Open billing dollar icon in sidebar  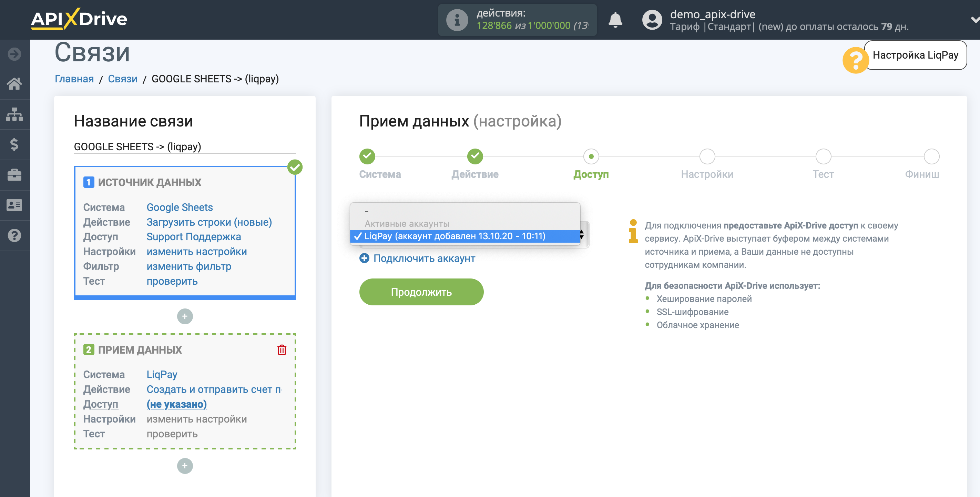pyautogui.click(x=14, y=145)
